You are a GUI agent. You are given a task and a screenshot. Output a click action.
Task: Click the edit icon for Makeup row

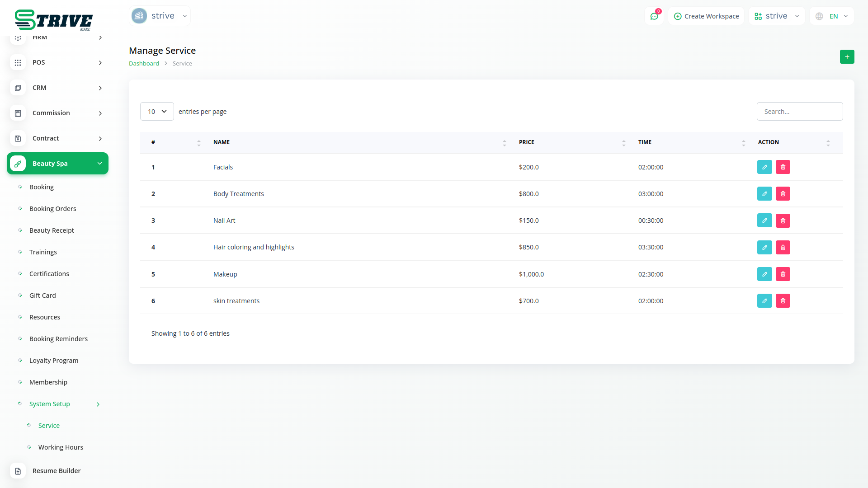pos(764,274)
